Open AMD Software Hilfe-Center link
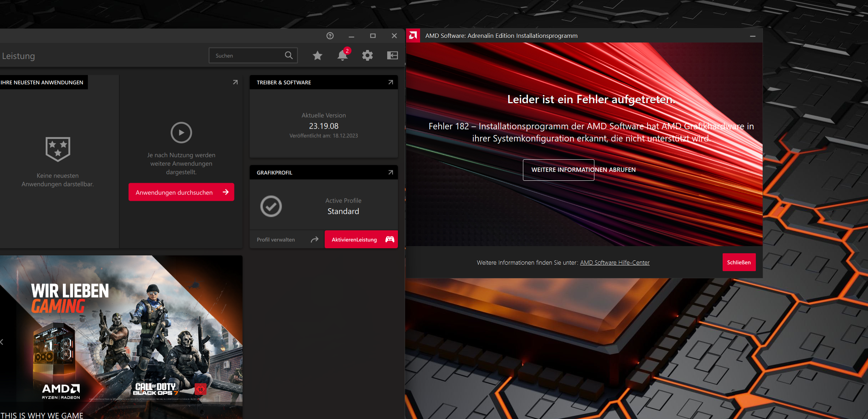 point(614,263)
